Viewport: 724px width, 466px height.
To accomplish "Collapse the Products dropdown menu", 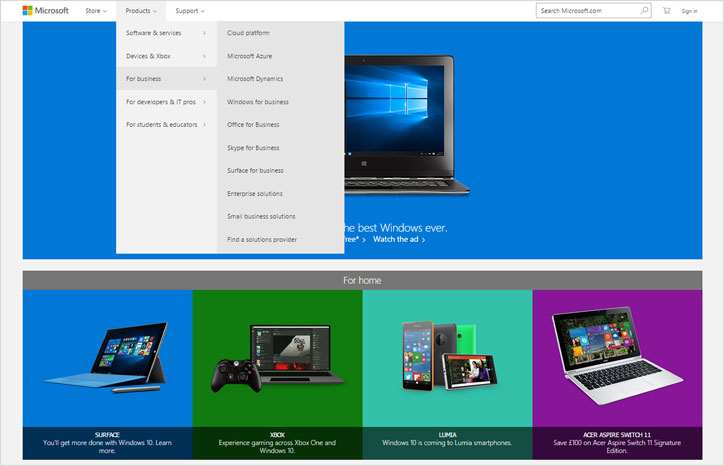I will 141,11.
